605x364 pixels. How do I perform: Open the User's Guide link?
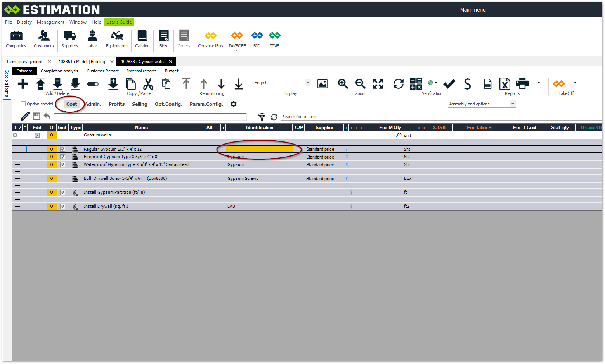pyautogui.click(x=119, y=22)
